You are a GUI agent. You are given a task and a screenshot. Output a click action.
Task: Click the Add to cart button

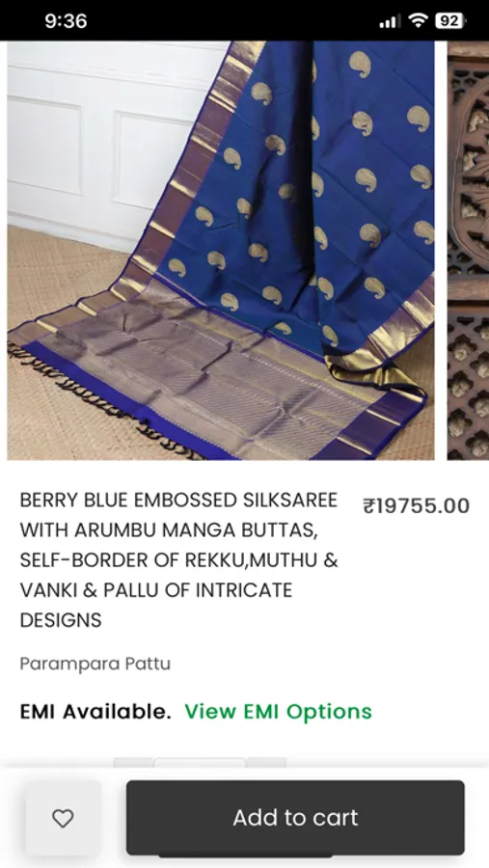point(295,818)
